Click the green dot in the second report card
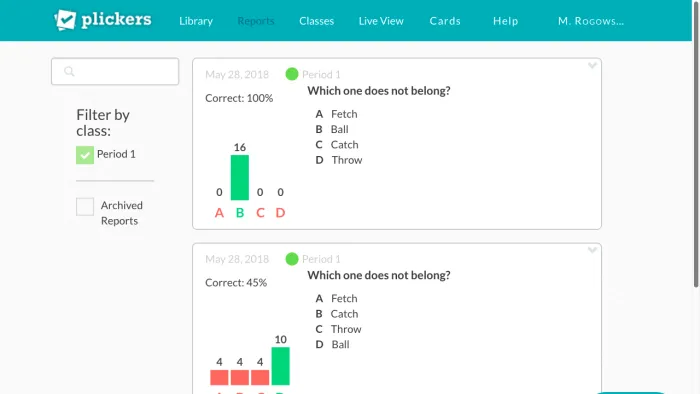Viewport: 700px width, 394px height. click(292, 259)
